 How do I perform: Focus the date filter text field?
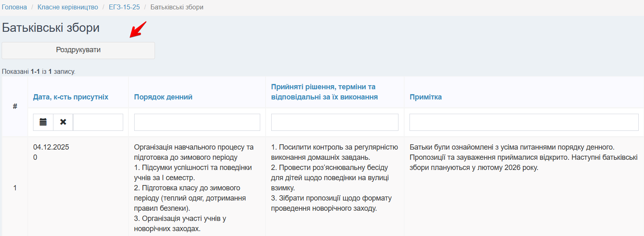click(x=98, y=122)
